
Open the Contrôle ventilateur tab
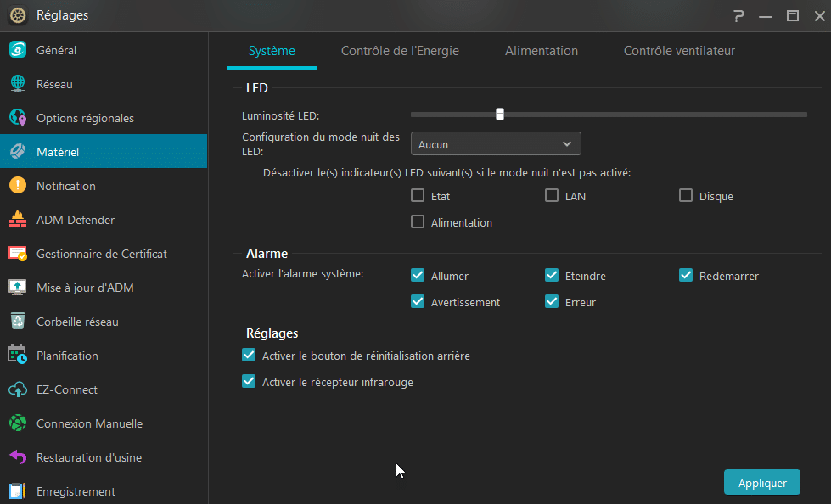point(679,51)
